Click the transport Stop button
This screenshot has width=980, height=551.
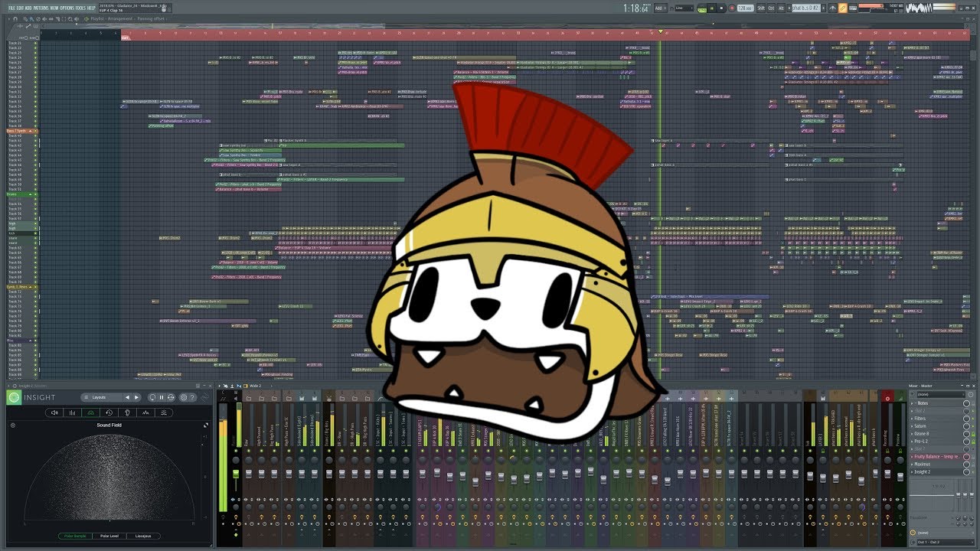(721, 8)
